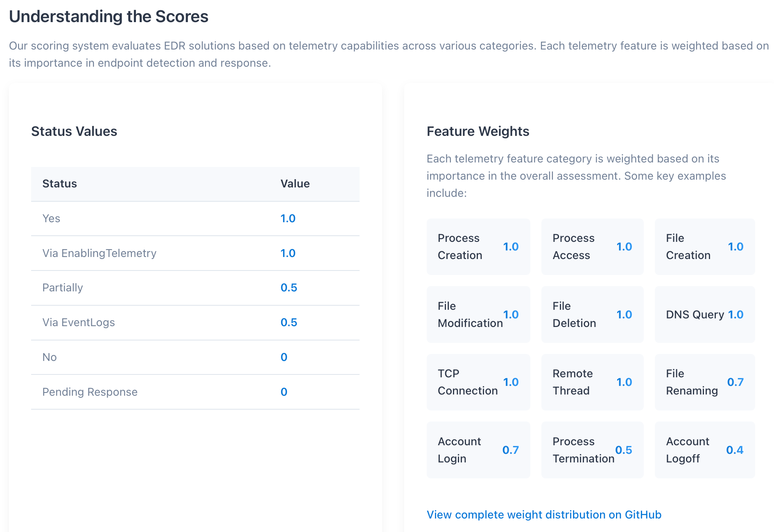
Task: Select the Via EnablingTelemetry table row
Action: [x=195, y=253]
